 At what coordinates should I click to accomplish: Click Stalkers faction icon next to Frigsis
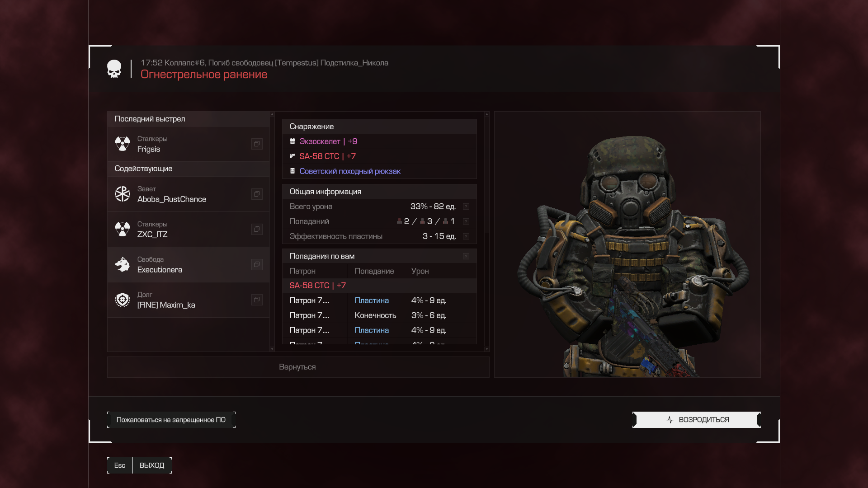[123, 144]
